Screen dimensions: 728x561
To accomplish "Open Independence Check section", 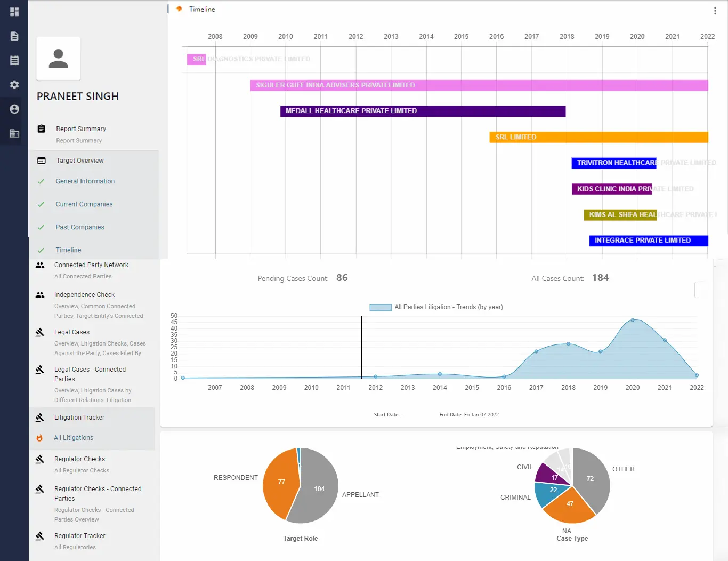I will pyautogui.click(x=84, y=295).
